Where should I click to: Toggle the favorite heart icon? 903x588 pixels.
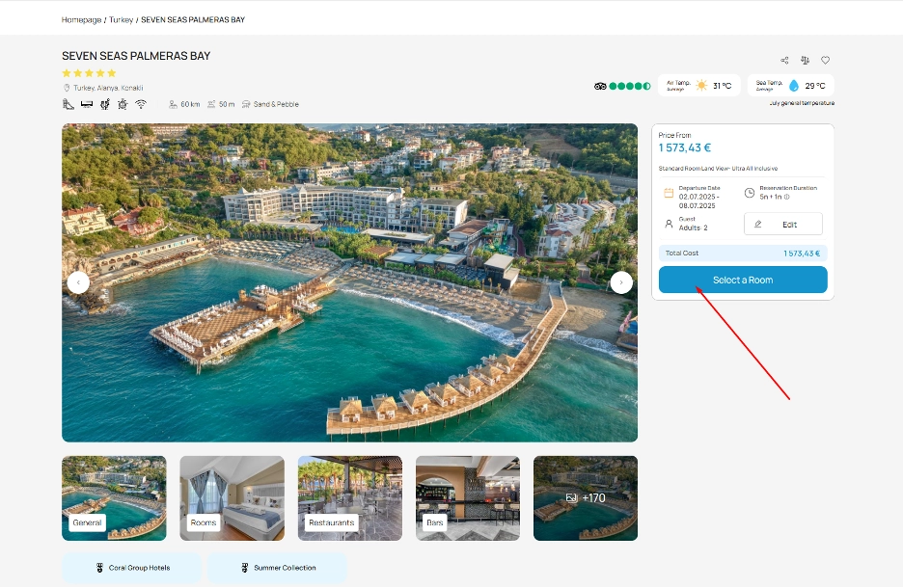pos(826,59)
